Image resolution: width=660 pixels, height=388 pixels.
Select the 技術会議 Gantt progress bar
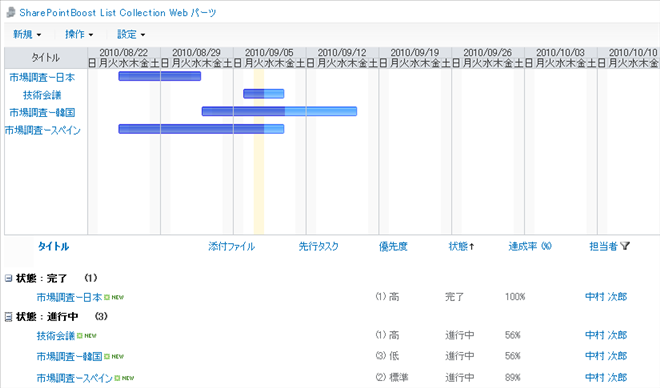pos(263,93)
